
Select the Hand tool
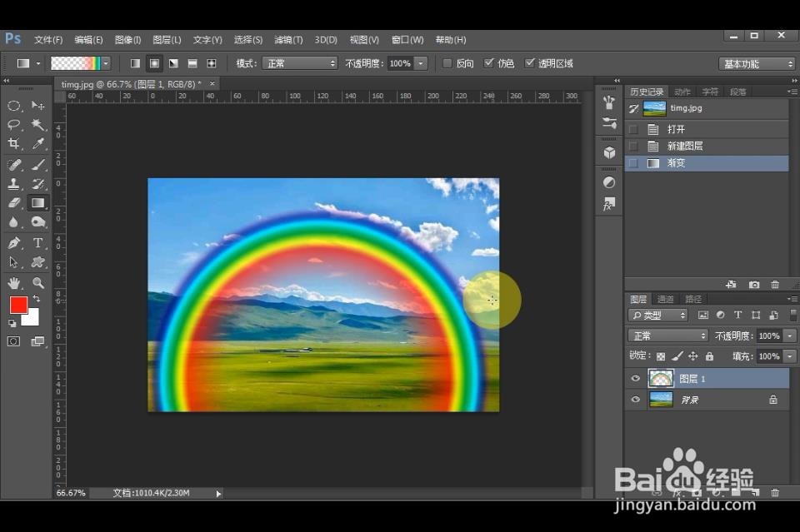[x=14, y=283]
